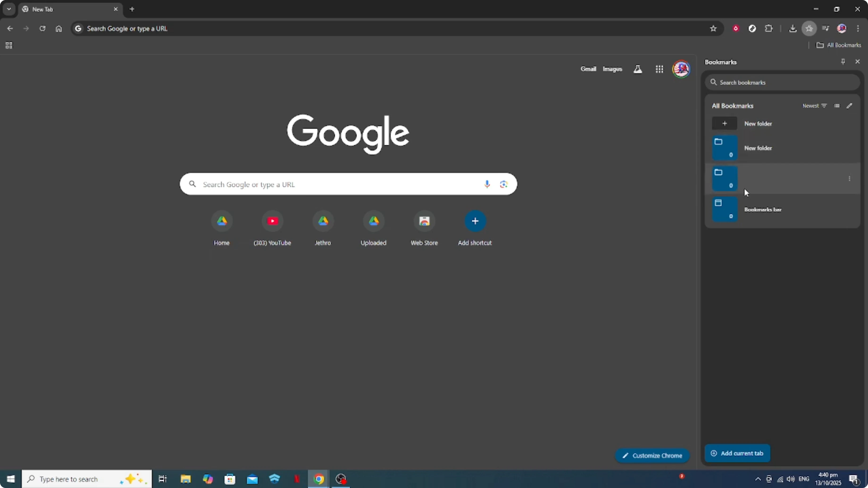This screenshot has height=488, width=868.
Task: Show the Downloads tray
Action: click(x=793, y=29)
